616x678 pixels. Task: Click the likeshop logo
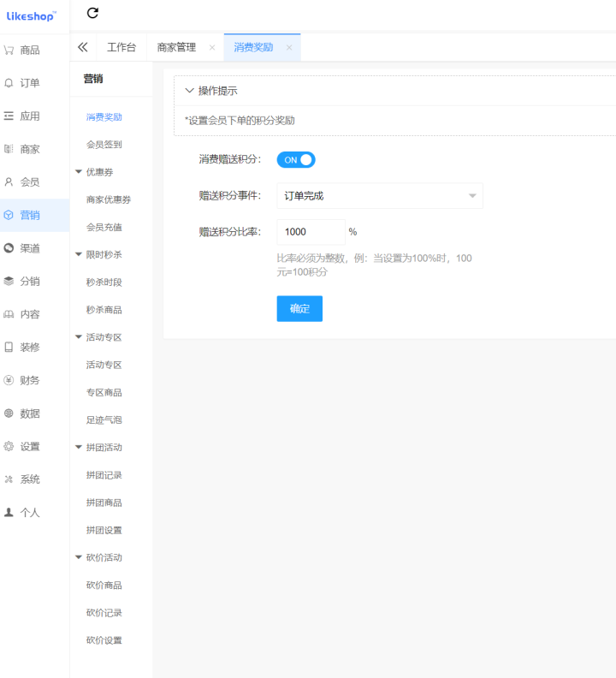(31, 16)
